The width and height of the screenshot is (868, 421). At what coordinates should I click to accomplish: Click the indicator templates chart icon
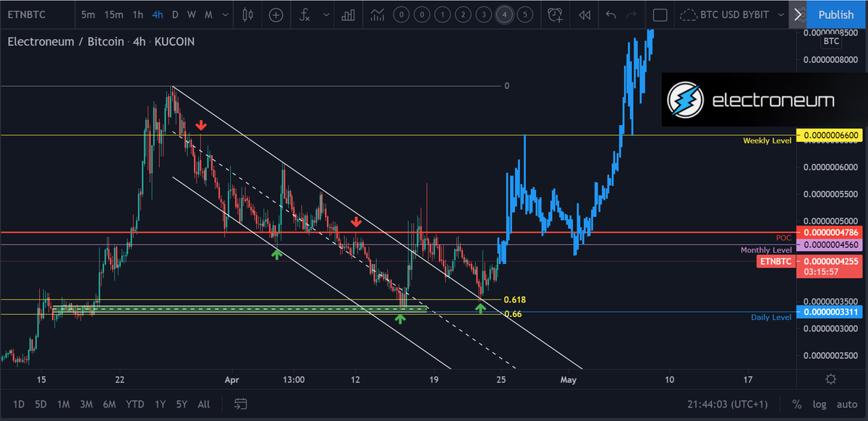[x=376, y=14]
